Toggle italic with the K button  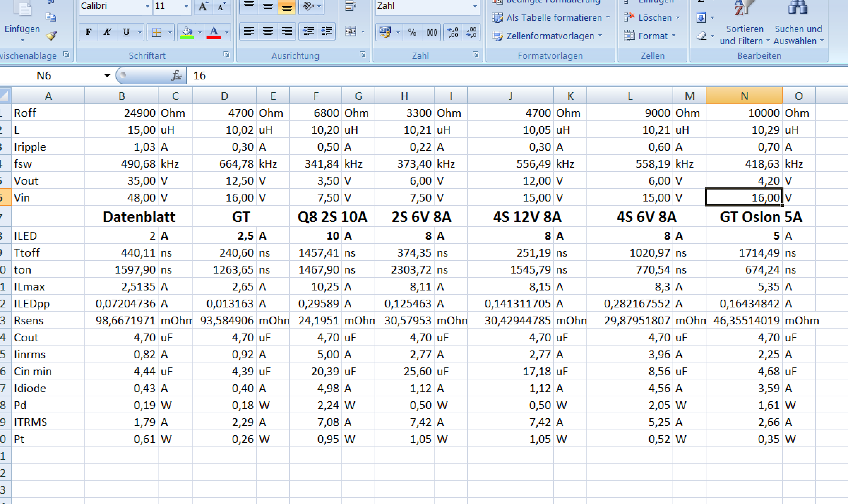[x=107, y=32]
